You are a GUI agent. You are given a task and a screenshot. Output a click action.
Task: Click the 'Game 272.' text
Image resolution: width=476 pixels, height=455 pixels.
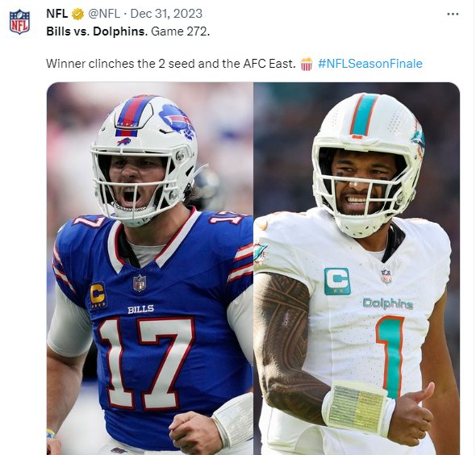pyautogui.click(x=181, y=31)
